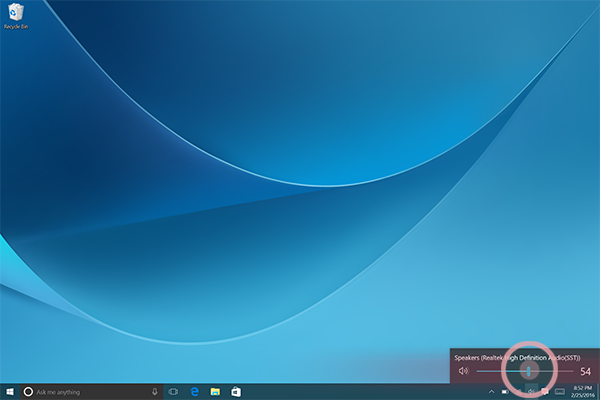The image size is (600, 400).
Task: Click the volume slider thumb
Action: [x=528, y=371]
